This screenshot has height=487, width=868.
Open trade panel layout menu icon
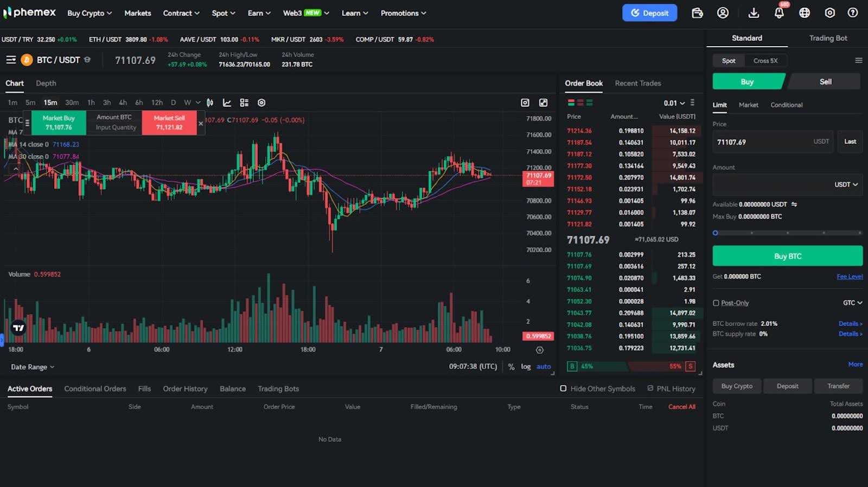858,60
